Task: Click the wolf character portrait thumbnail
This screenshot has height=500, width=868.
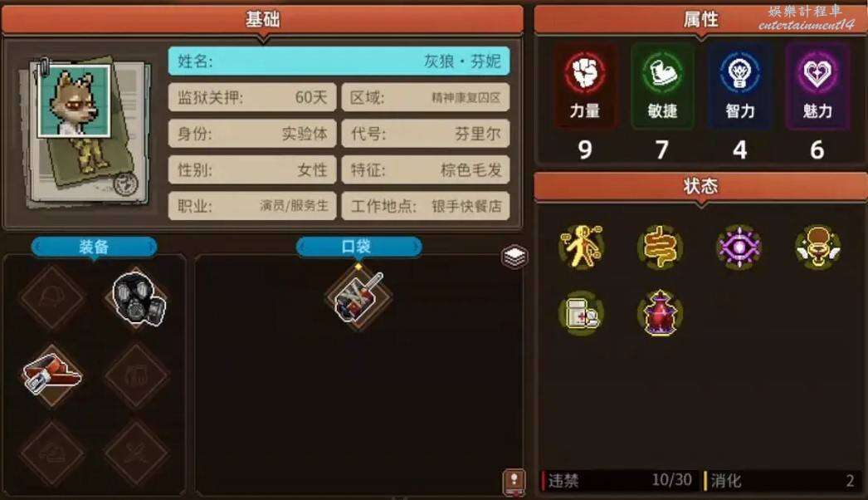Action: (74, 100)
